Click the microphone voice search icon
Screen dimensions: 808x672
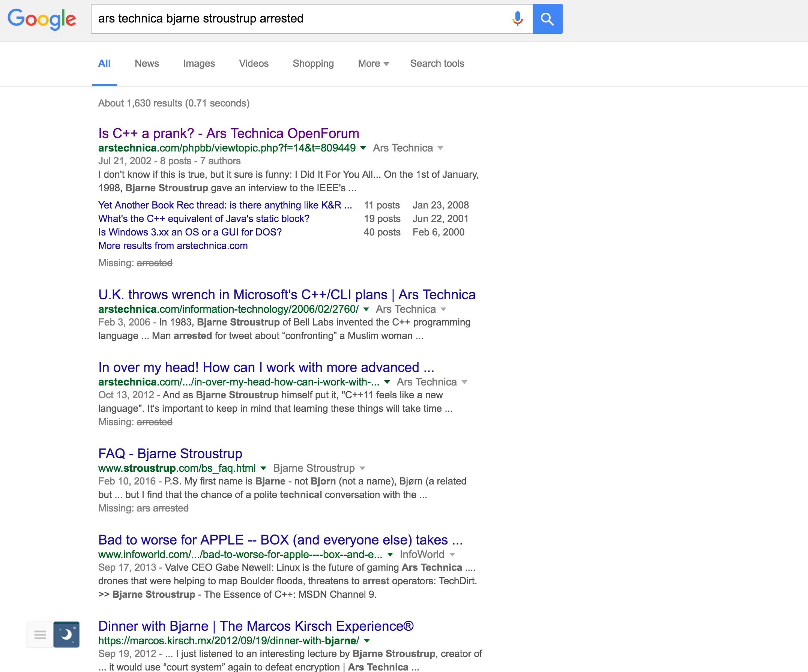[518, 19]
